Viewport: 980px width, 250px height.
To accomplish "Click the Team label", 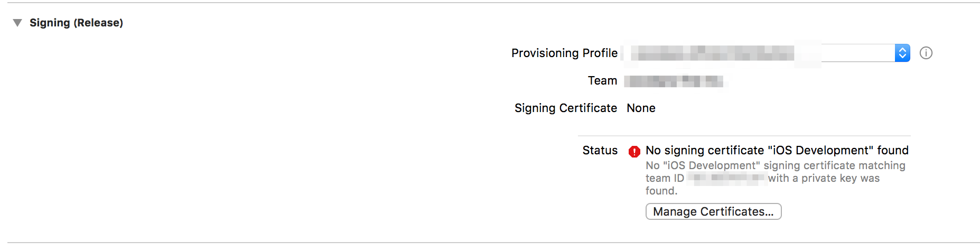I will [x=602, y=80].
